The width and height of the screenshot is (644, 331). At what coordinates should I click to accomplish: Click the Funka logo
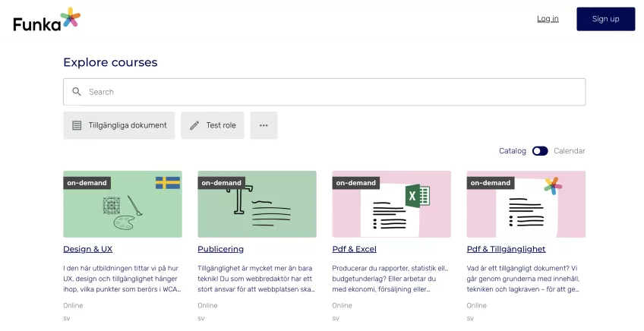[46, 19]
